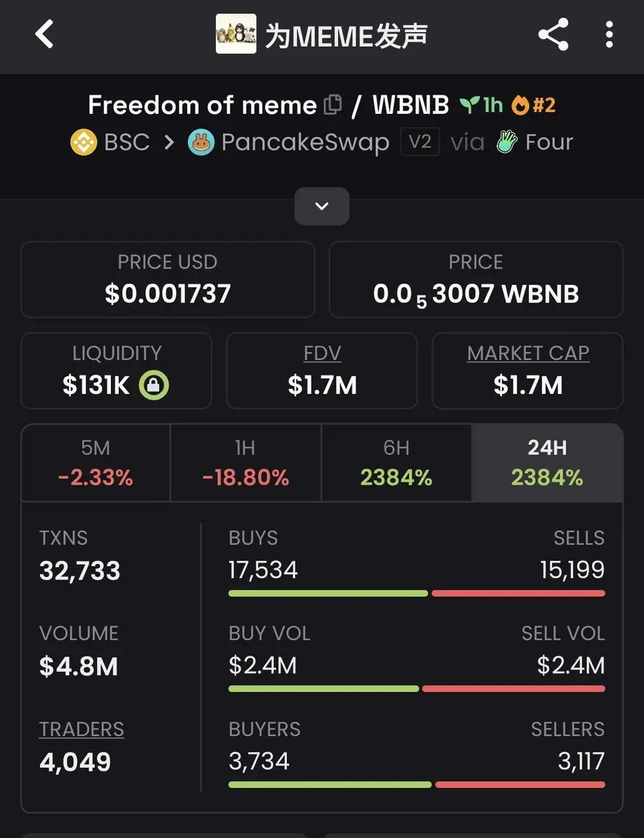The width and height of the screenshot is (644, 838).
Task: Expand the pair details chevron
Action: pyautogui.click(x=322, y=206)
